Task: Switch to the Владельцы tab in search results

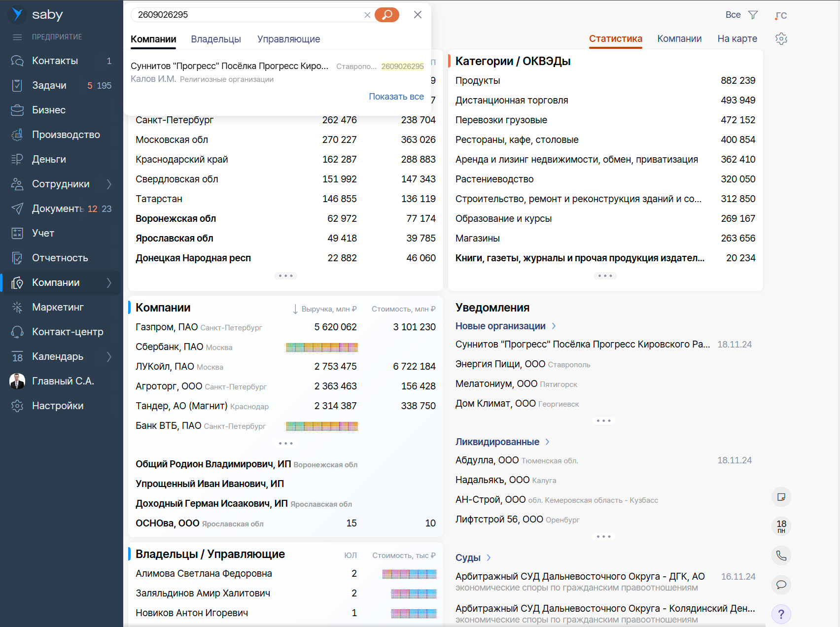Action: point(215,39)
